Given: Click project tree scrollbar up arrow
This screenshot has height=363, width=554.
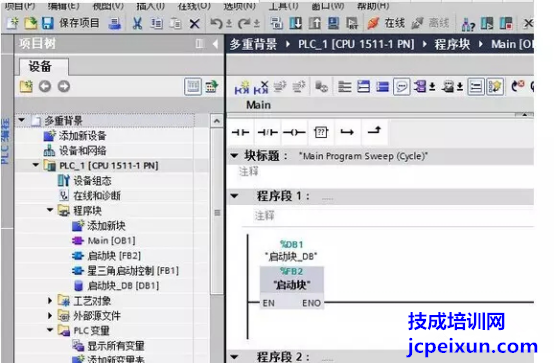Looking at the screenshot, I should [217, 121].
